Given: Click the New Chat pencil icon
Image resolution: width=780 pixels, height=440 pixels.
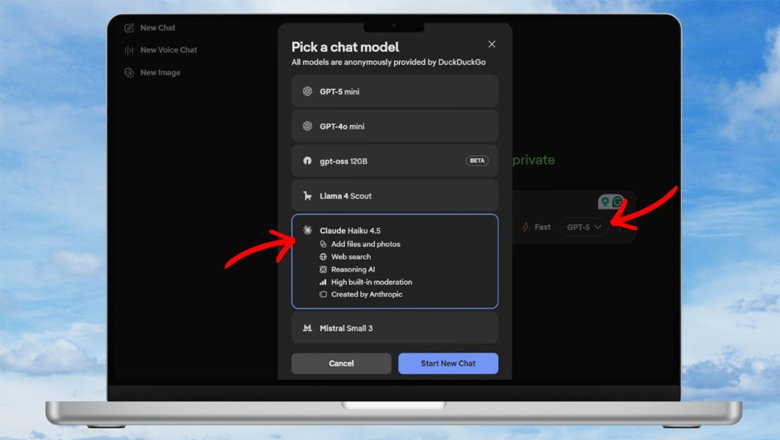Looking at the screenshot, I should coord(129,28).
